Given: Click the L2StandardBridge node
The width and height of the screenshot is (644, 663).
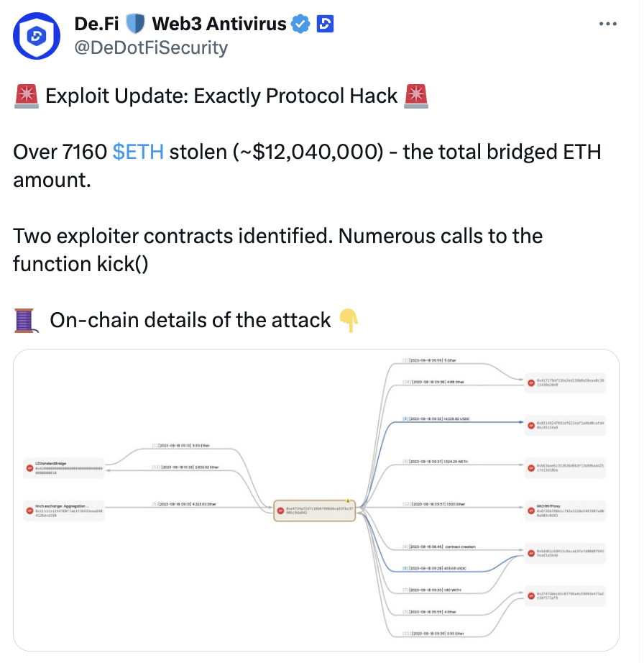Looking at the screenshot, I should 63,468.
